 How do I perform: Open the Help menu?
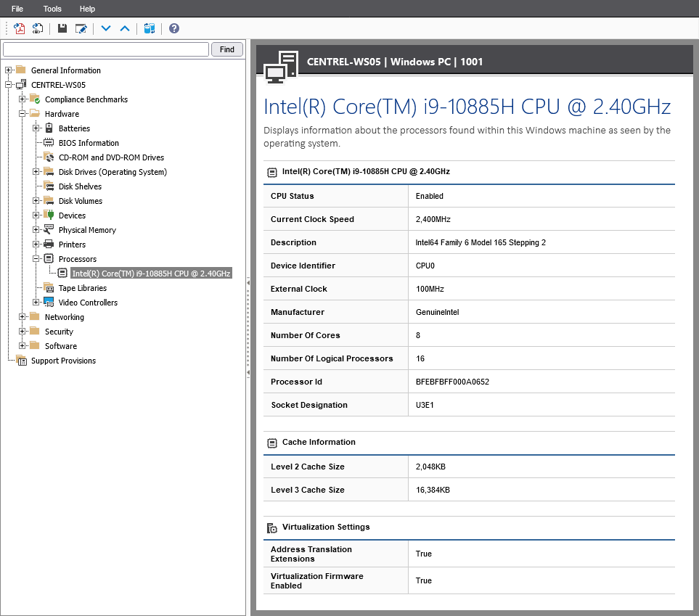pos(87,9)
